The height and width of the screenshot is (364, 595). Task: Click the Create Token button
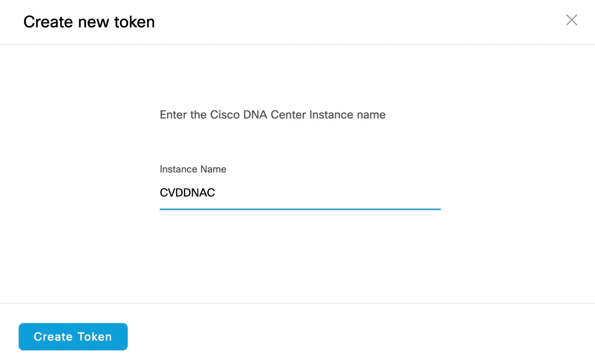click(73, 337)
